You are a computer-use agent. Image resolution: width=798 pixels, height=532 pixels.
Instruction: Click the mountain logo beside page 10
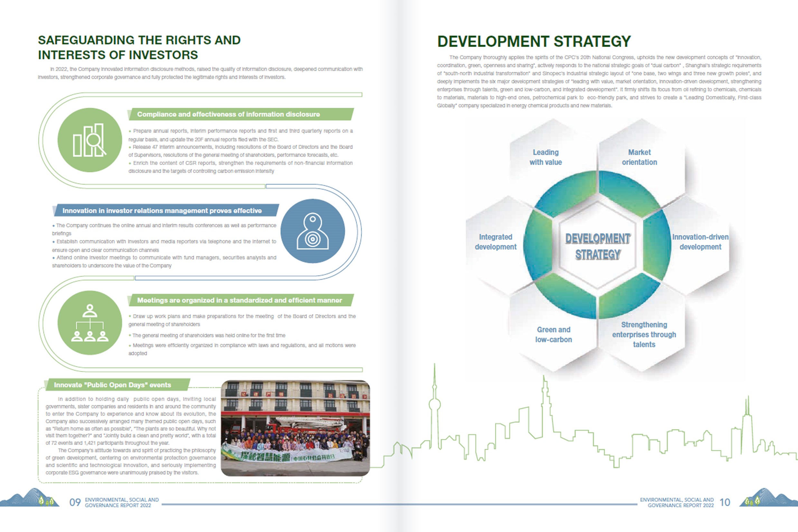(x=769, y=497)
